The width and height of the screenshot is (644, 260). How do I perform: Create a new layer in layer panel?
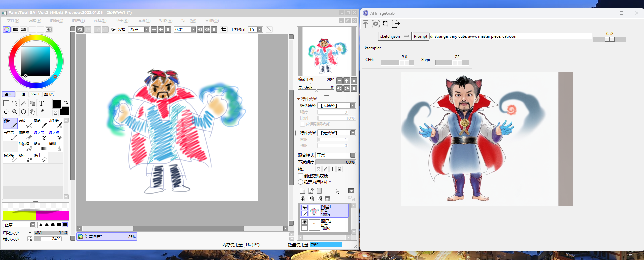pyautogui.click(x=302, y=191)
